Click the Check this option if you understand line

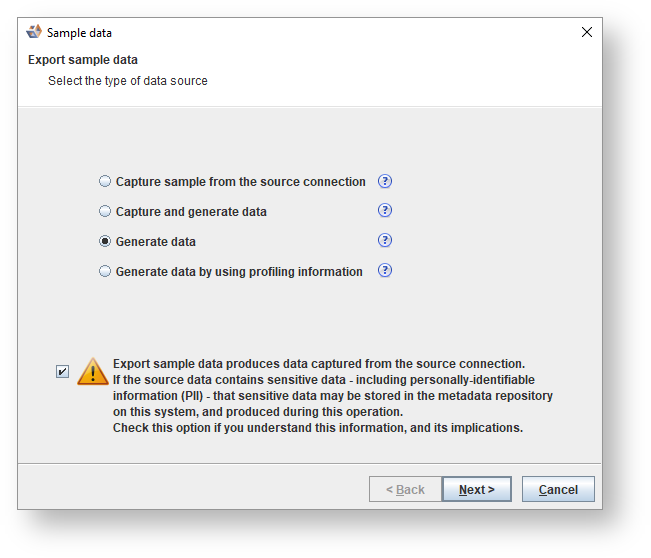(x=318, y=428)
